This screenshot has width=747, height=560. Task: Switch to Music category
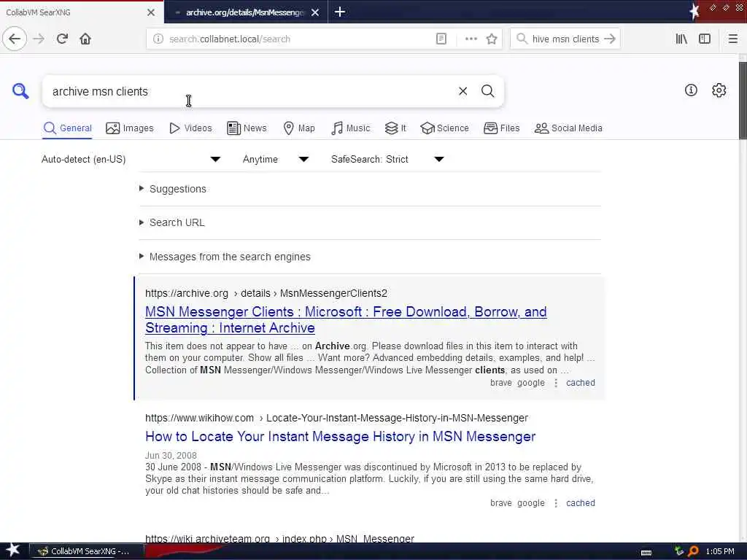point(351,128)
